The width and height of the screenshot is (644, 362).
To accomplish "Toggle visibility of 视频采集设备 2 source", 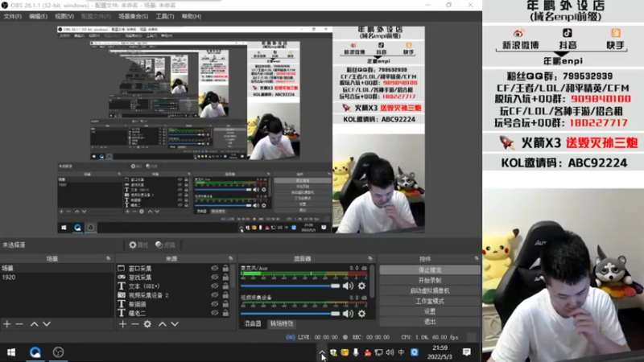I will click(x=214, y=295).
